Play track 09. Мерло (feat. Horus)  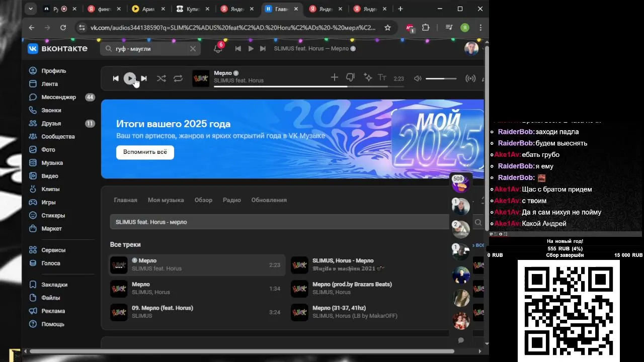(197, 312)
